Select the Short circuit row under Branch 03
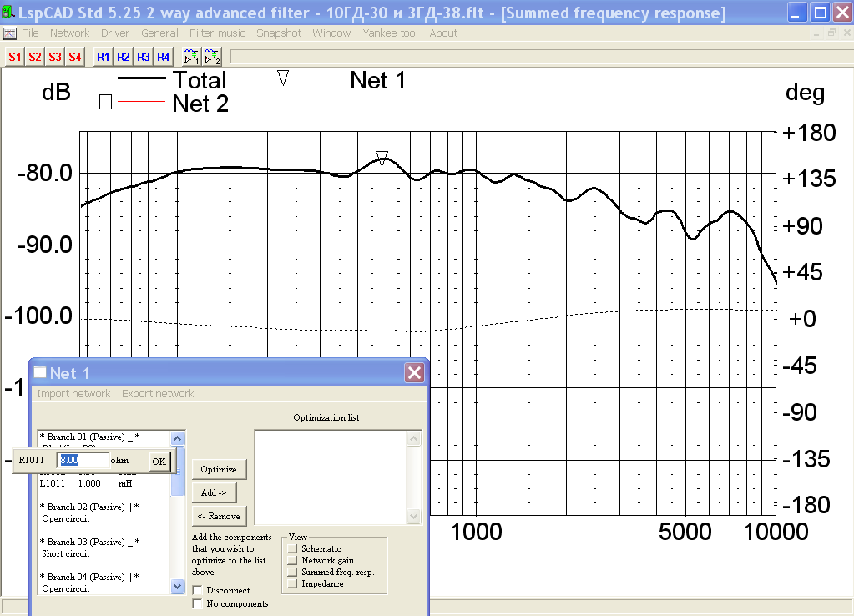The height and width of the screenshot is (616, 854). [66, 554]
